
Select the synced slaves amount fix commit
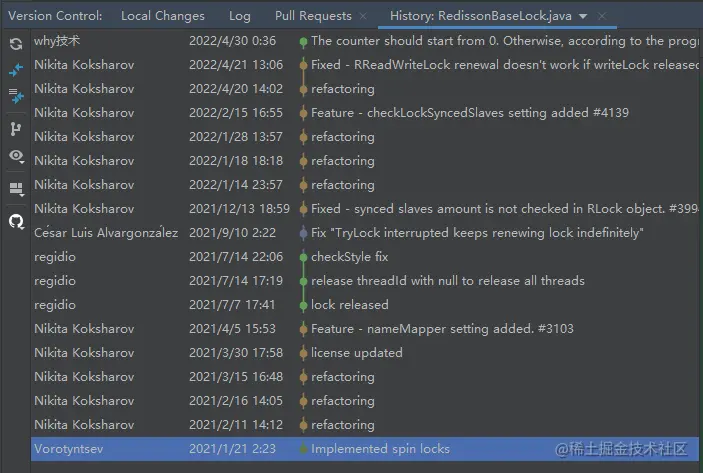pyautogui.click(x=365, y=208)
